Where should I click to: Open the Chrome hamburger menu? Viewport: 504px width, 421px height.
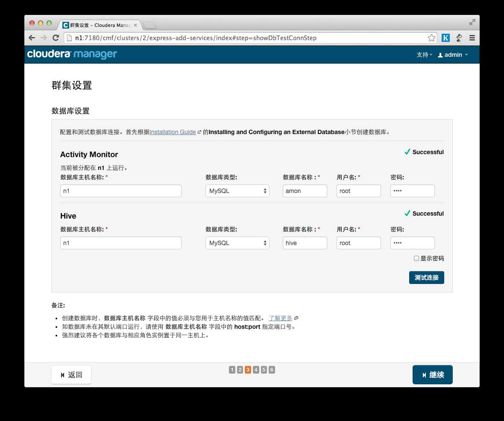click(472, 38)
